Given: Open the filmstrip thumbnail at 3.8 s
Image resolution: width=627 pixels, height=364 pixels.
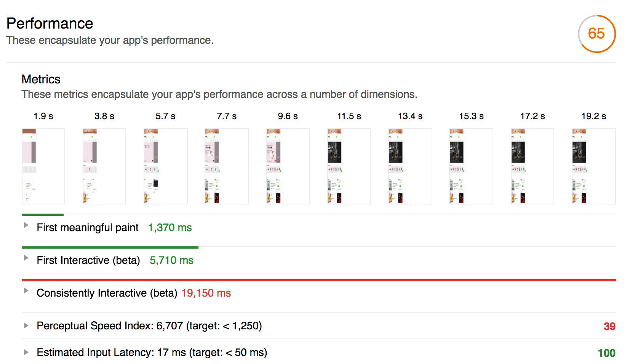Looking at the screenshot, I should (104, 166).
